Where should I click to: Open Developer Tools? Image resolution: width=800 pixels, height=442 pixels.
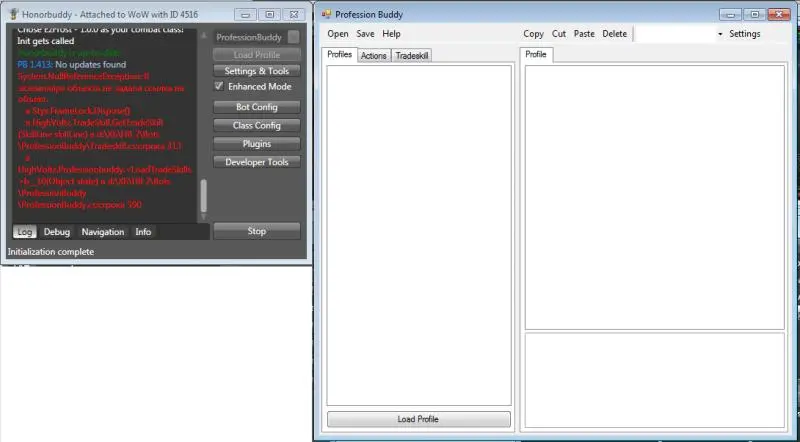pos(257,162)
